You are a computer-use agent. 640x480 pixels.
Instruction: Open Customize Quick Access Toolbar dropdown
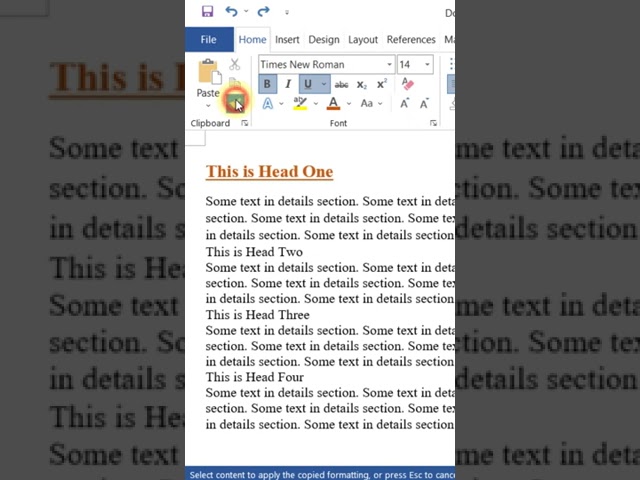(287, 12)
